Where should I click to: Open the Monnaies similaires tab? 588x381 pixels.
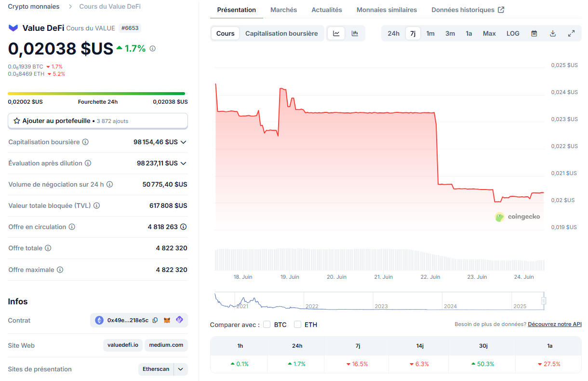click(387, 10)
